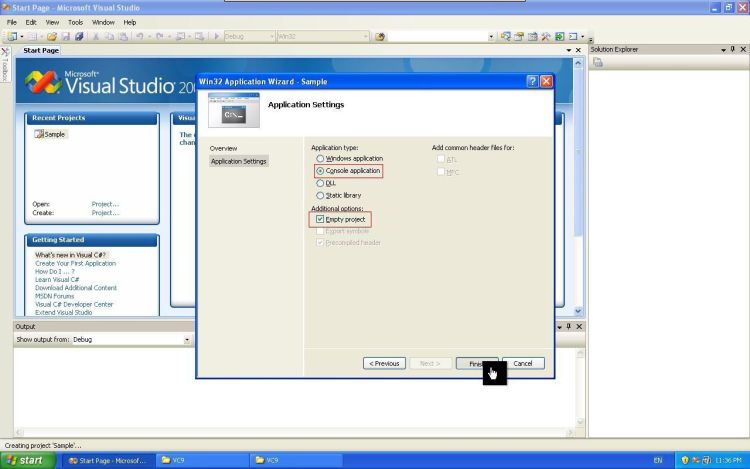This screenshot has width=750, height=469.
Task: Toggle the Empty project checkbox
Action: (320, 219)
